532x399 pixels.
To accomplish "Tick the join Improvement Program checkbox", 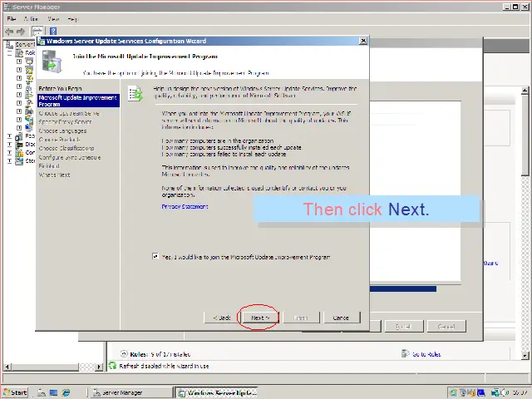I will (x=155, y=256).
